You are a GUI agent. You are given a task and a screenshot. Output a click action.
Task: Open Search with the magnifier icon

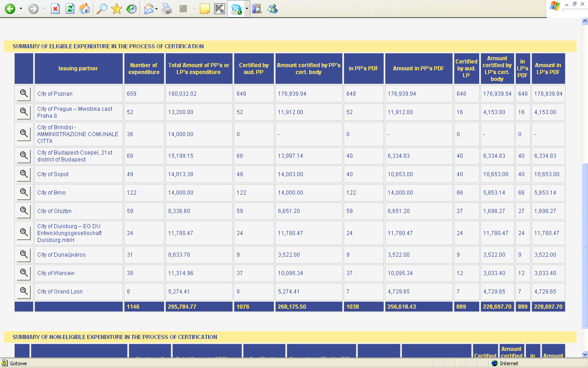102,9
